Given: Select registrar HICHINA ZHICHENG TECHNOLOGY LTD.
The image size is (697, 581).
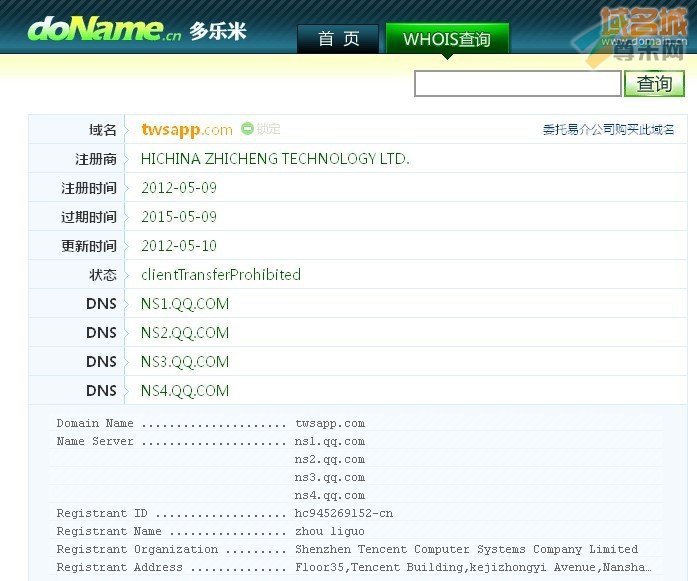Looking at the screenshot, I should 275,159.
